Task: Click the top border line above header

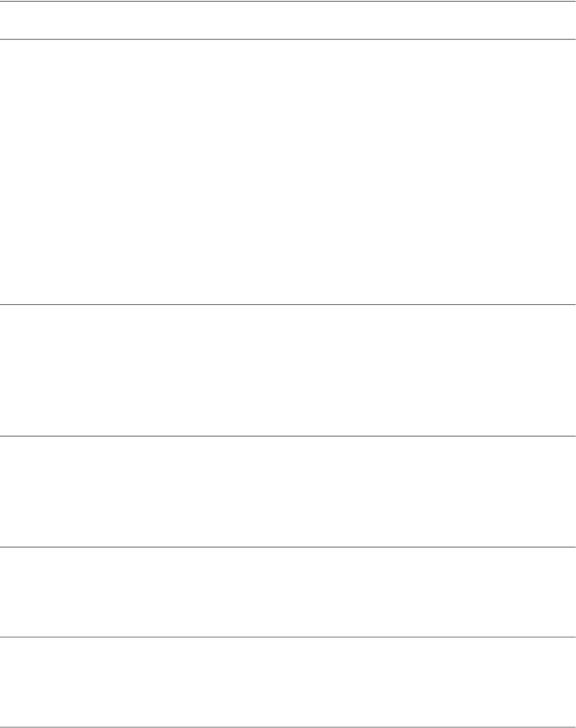Action: tap(288, 1)
